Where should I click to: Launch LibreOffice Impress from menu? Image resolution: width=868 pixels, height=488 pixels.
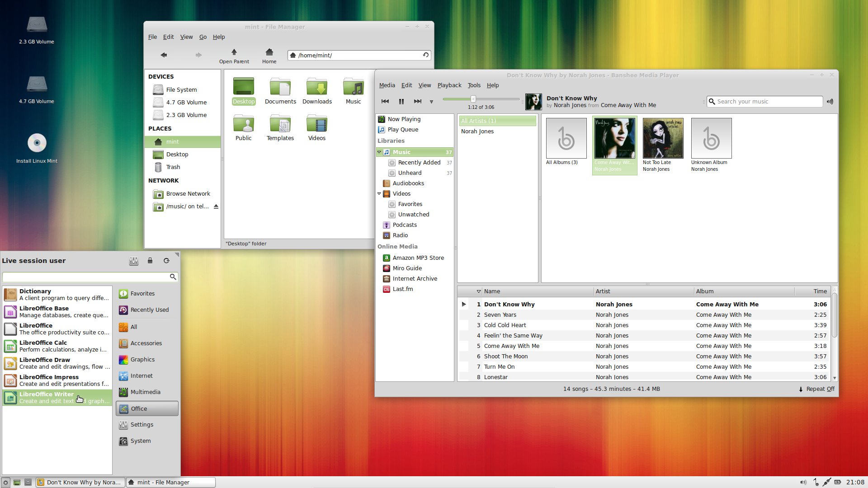pyautogui.click(x=57, y=380)
